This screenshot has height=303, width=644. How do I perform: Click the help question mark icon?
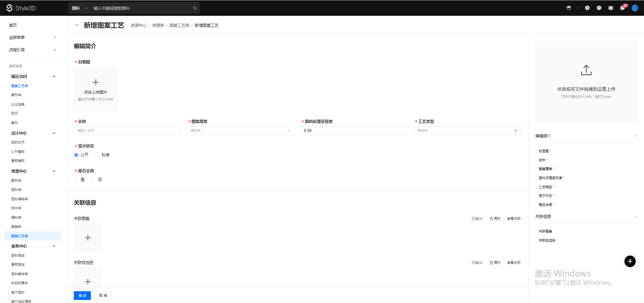599,8
